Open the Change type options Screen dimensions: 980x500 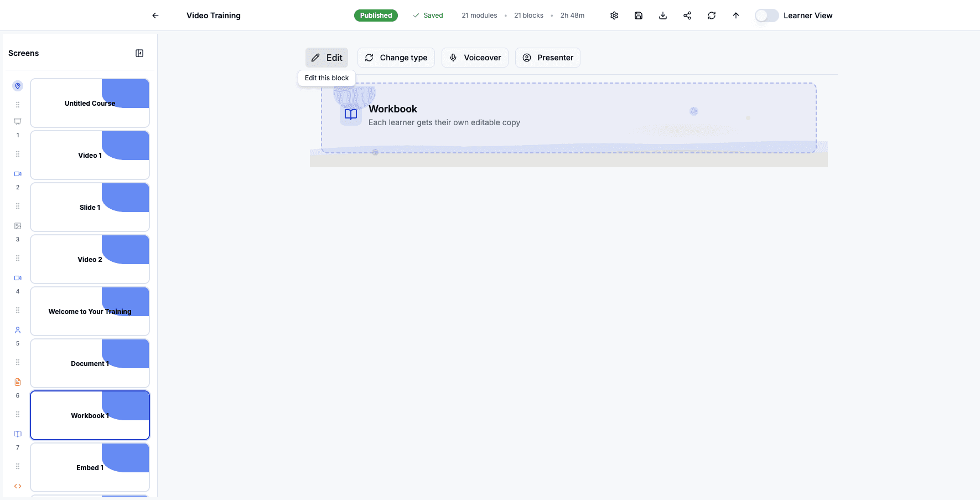click(396, 58)
